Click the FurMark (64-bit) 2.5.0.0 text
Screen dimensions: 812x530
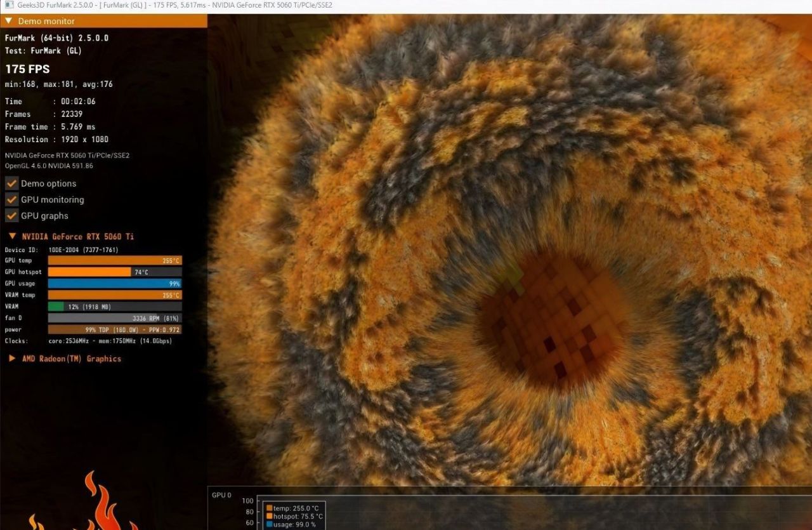pos(56,38)
